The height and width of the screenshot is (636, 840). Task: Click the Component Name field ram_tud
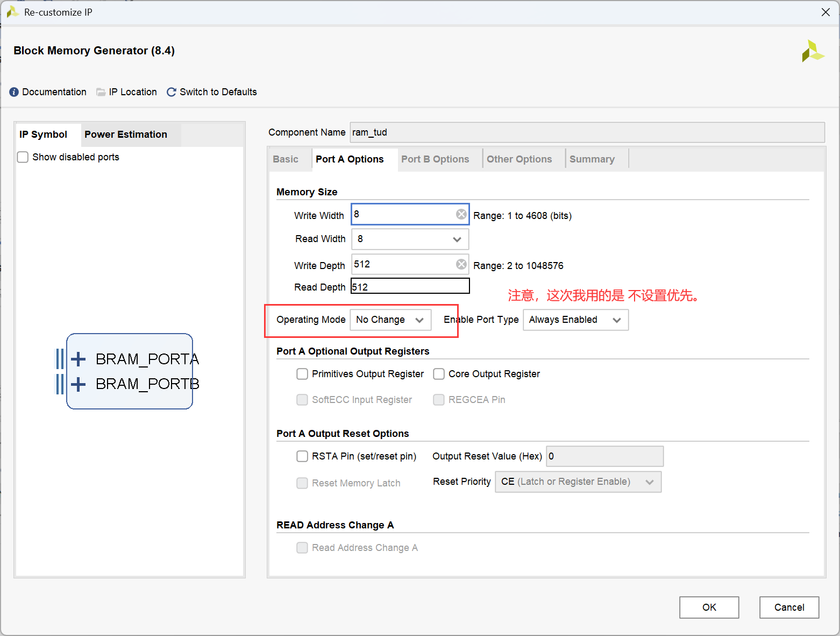[587, 132]
